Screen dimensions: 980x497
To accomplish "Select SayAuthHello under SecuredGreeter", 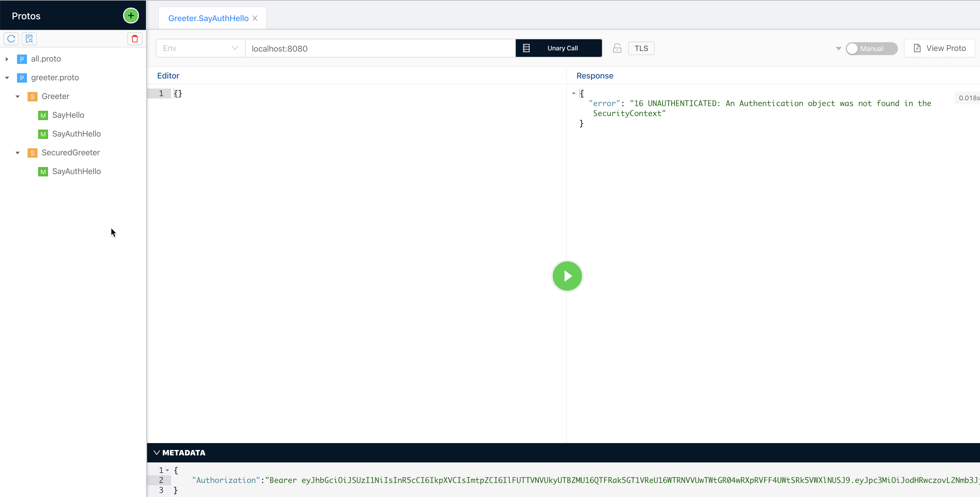I will 76,171.
